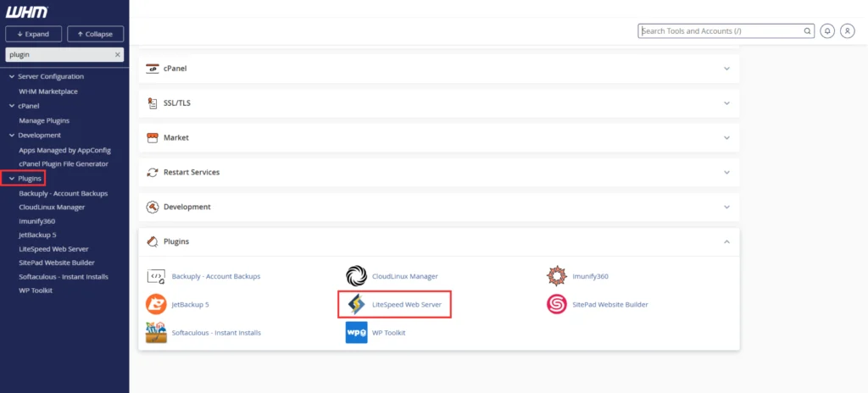This screenshot has width=868, height=393.
Task: Open WP Toolkit link text
Action: click(x=388, y=333)
